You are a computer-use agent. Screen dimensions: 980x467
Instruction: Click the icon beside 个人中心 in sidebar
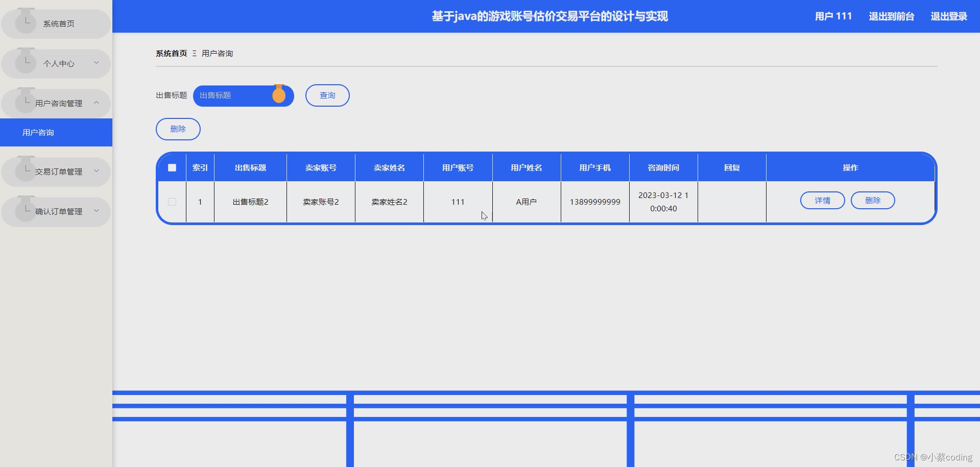click(x=26, y=61)
